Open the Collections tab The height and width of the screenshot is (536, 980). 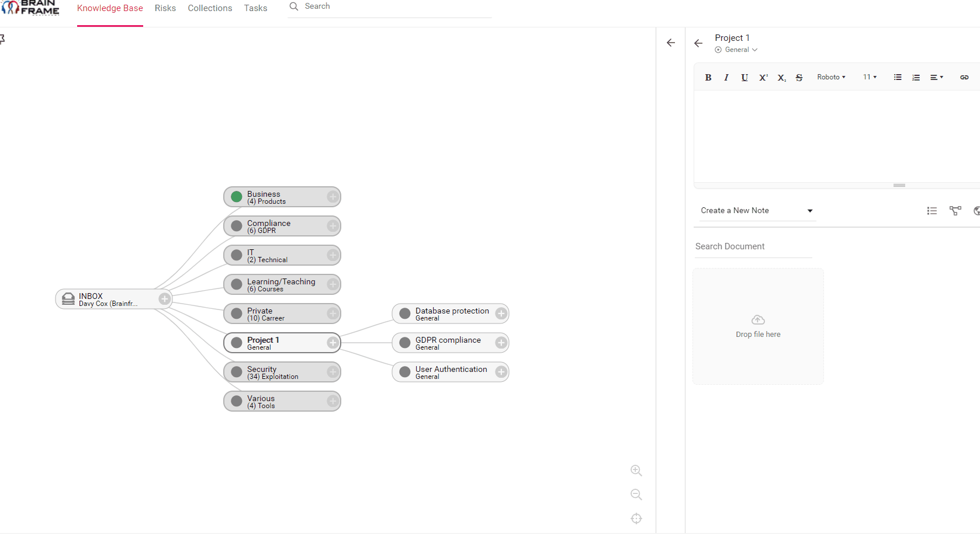(x=210, y=8)
